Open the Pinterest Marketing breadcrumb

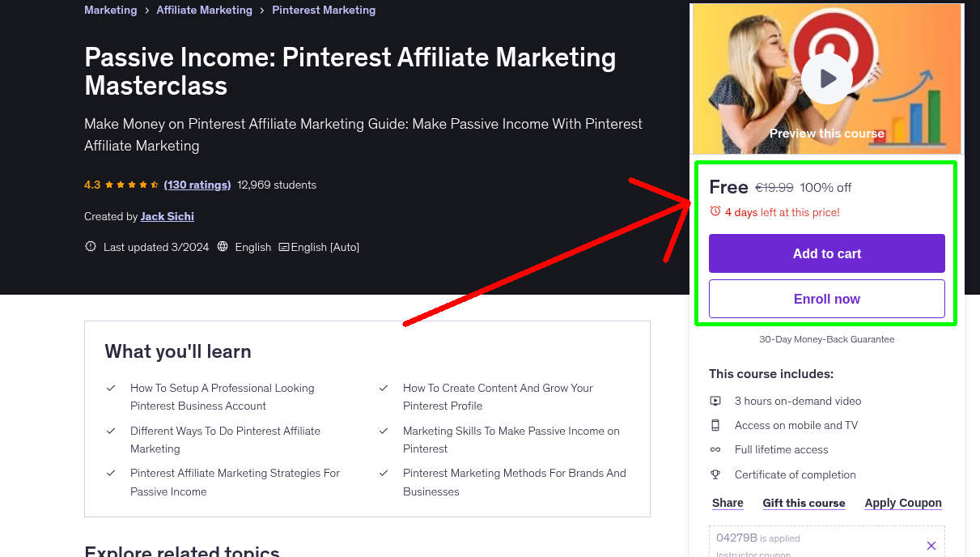coord(324,11)
